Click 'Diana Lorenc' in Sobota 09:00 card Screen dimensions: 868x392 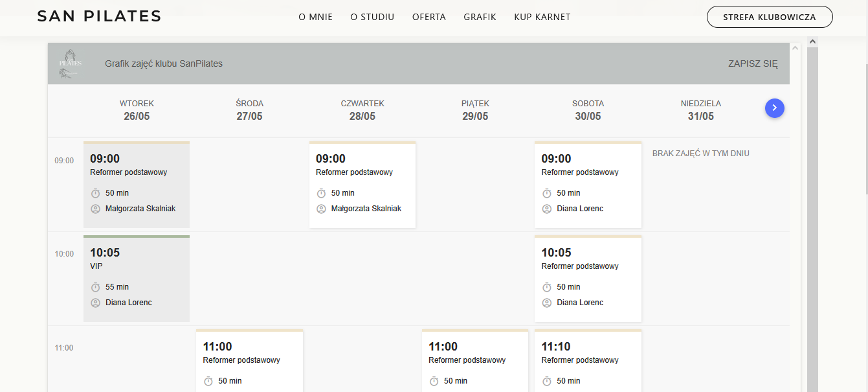click(x=580, y=209)
